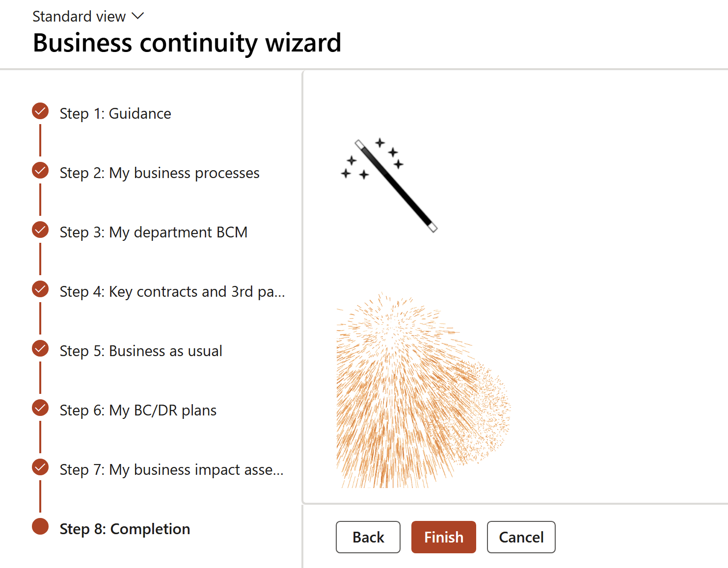Click the Step 7 completed checkmark icon
Viewport: 728px width, 568px height.
(x=40, y=467)
